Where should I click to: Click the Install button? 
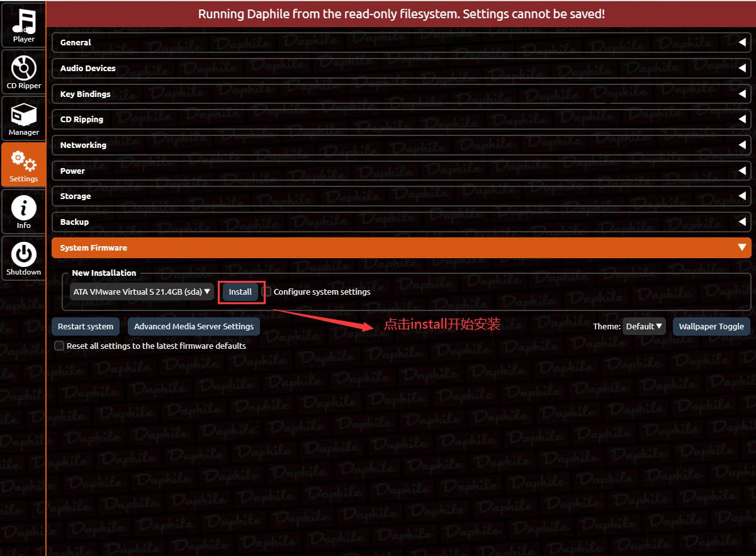[240, 292]
